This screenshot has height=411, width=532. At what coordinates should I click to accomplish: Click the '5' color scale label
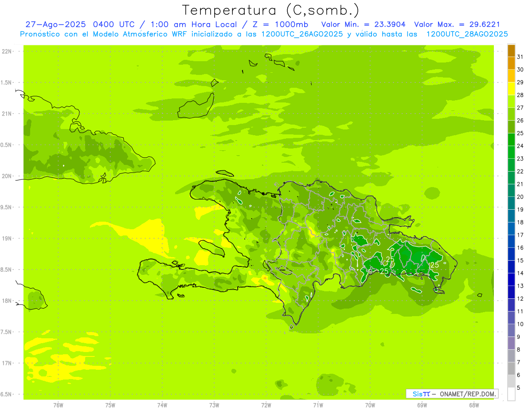click(x=519, y=388)
